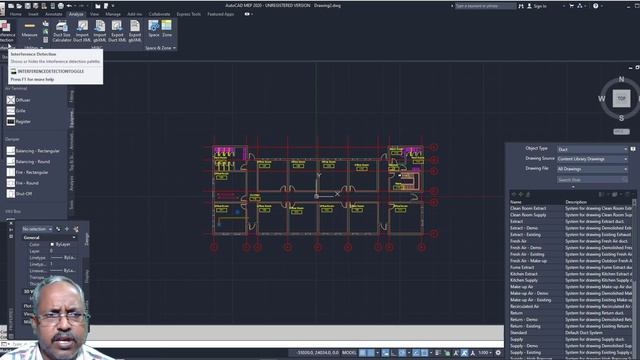The height and width of the screenshot is (360, 640).
Task: Click the Plot printer icon in quick access toolbar
Action: click(60, 6)
